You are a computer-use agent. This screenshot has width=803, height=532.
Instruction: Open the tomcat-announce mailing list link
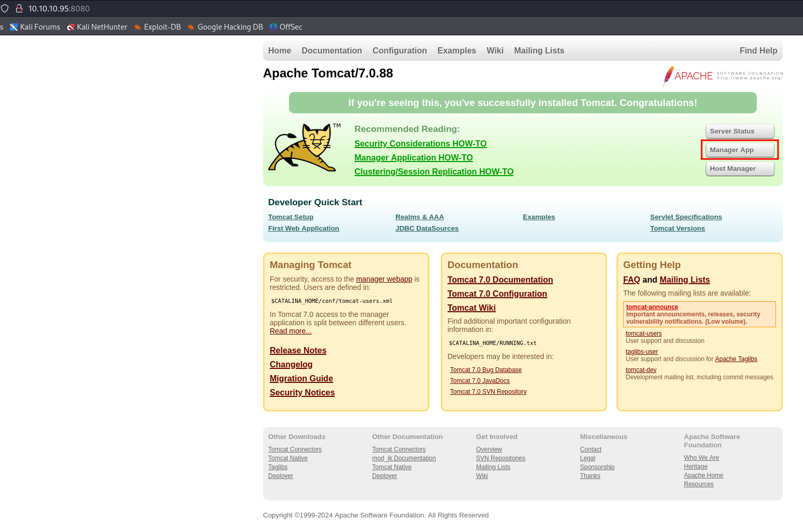pyautogui.click(x=652, y=307)
